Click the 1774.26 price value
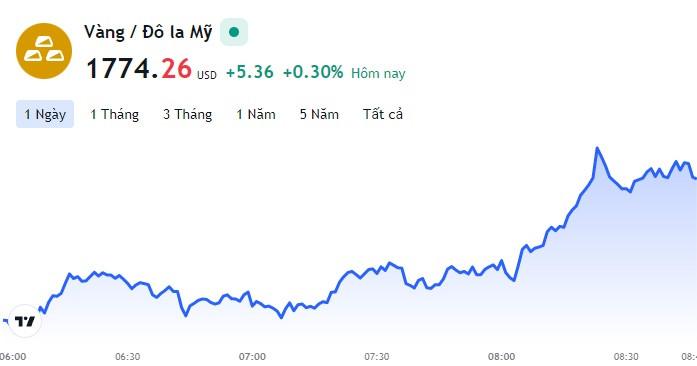This screenshot has width=697, height=366. (139, 69)
